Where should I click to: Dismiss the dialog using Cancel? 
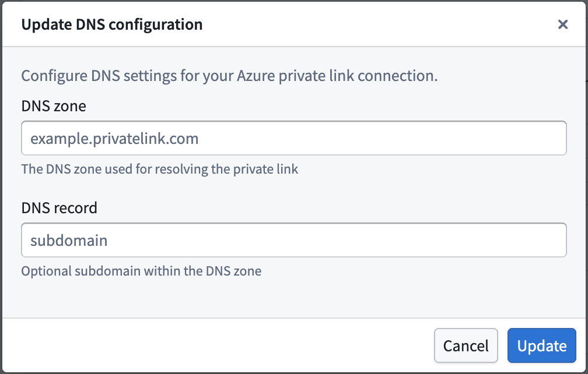coord(466,345)
